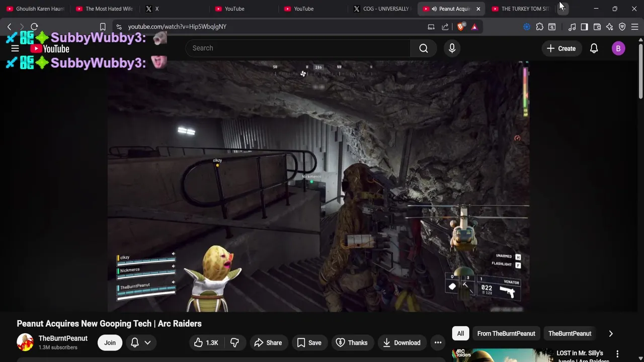Open the Brave VPN shield icon
Screen dimensions: 644x362
622,27
